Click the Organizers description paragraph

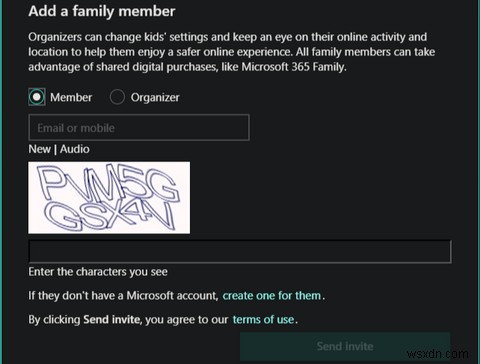click(x=232, y=52)
